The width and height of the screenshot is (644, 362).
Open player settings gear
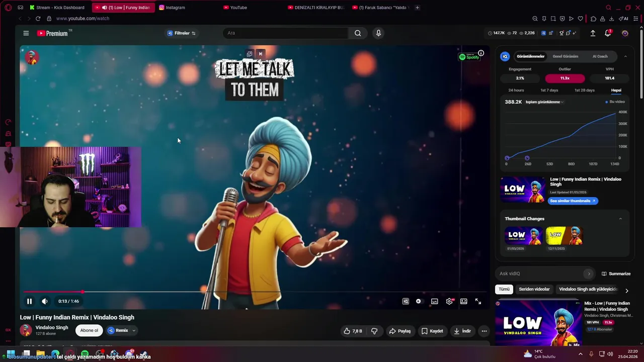click(x=449, y=301)
